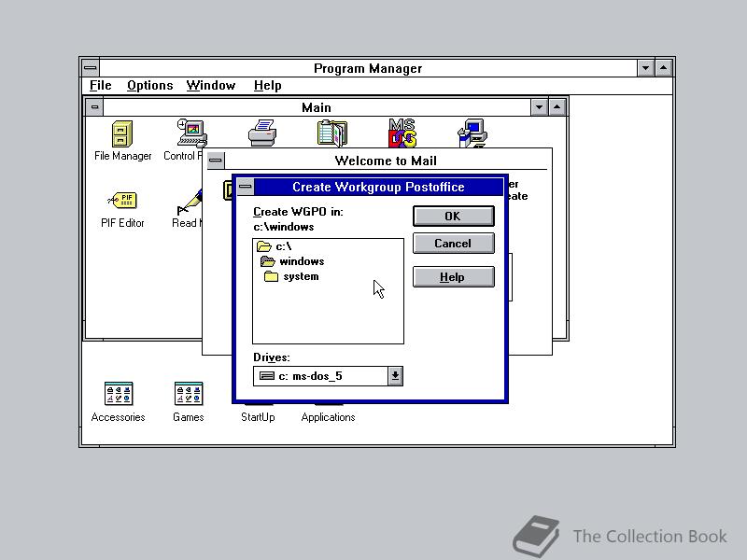The width and height of the screenshot is (747, 560).
Task: Open the Control Panel icon in Main
Action: coord(192,133)
